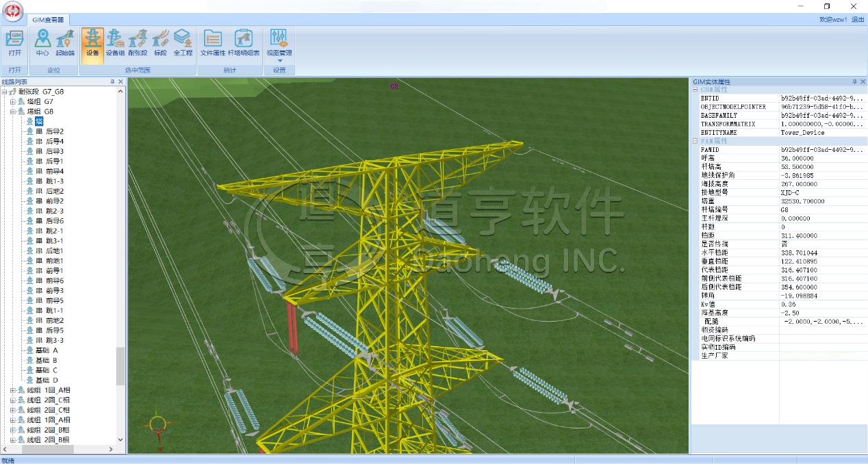This screenshot has width=868, height=464.
Task: Collapse the 塔组 G8 tree node
Action: (x=12, y=112)
